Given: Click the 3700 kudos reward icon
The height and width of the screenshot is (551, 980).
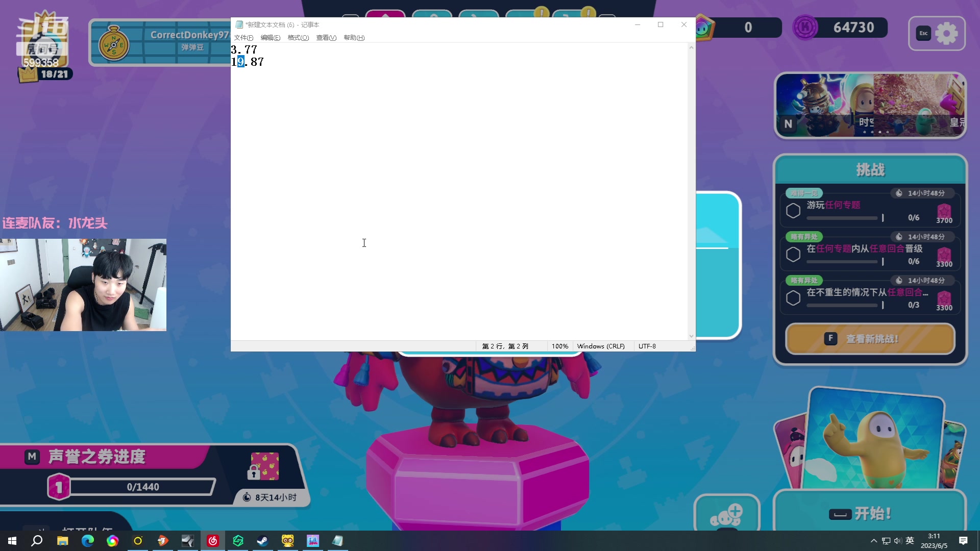Looking at the screenshot, I should (x=944, y=213).
